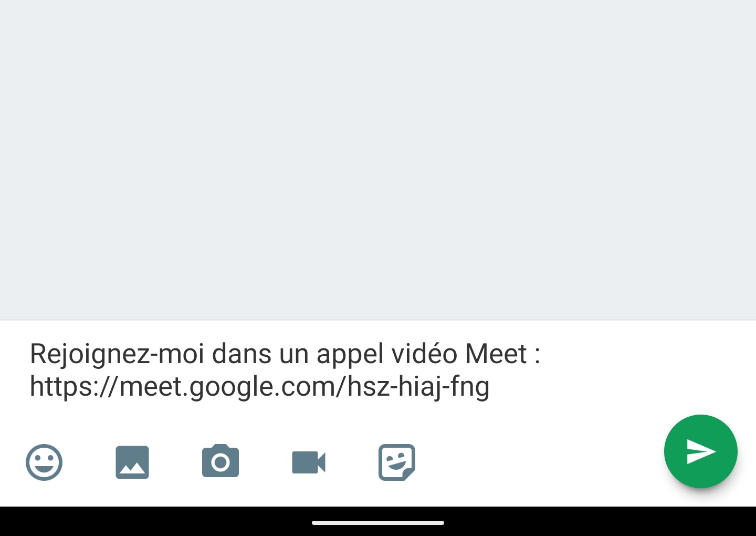Viewport: 756px width, 536px height.
Task: Attach a picture from the gallery
Action: tap(132, 462)
